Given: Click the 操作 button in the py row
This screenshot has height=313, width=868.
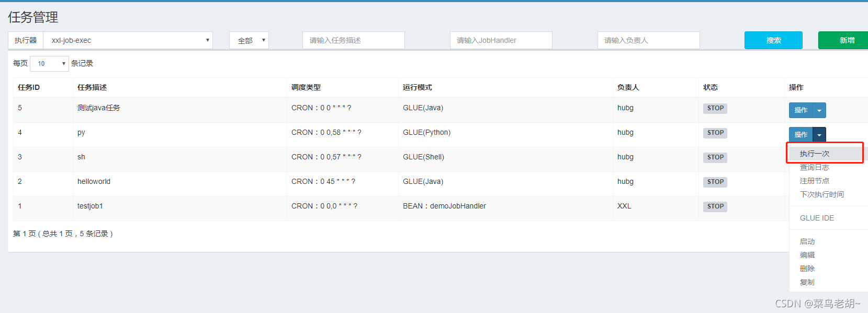Looking at the screenshot, I should [x=801, y=135].
